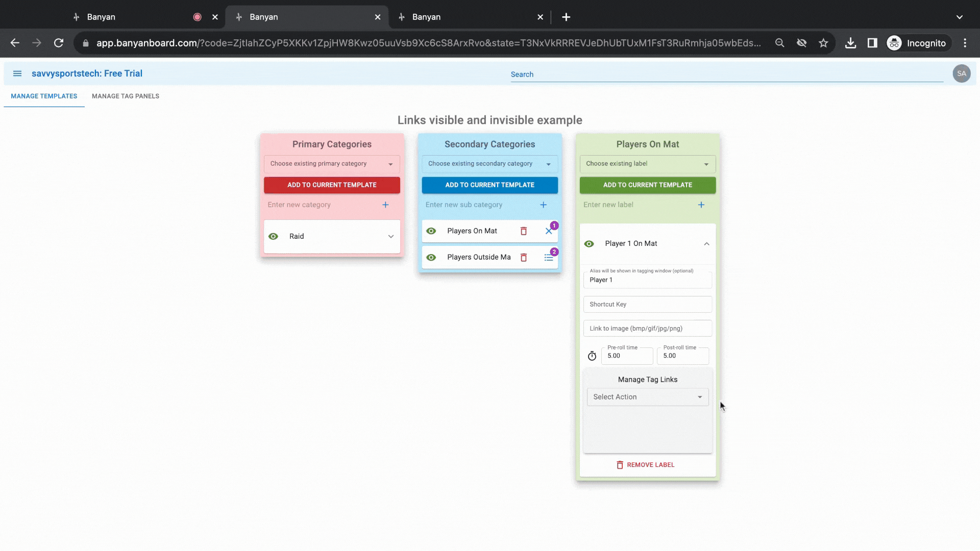Image resolution: width=980 pixels, height=551 pixels.
Task: Click the SA user avatar
Action: pyautogui.click(x=961, y=73)
